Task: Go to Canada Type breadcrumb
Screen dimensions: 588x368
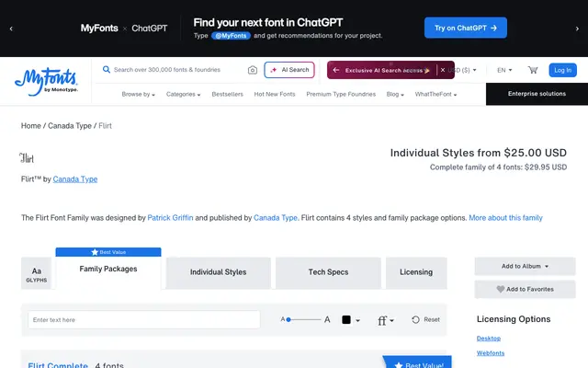Action: point(70,126)
